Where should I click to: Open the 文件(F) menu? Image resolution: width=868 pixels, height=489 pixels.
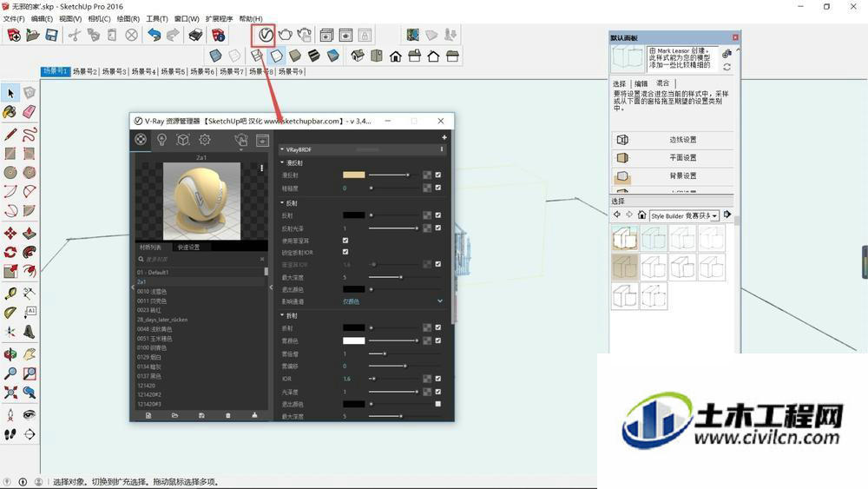click(x=14, y=19)
